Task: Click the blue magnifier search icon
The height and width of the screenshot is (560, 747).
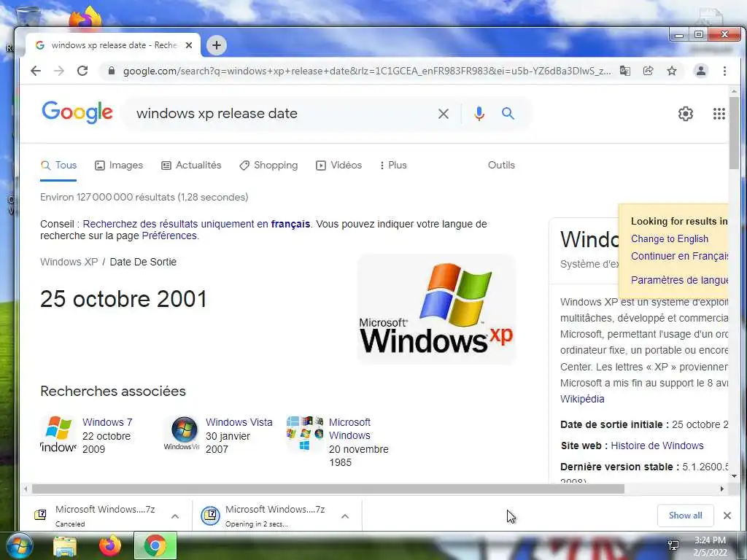Action: 508,113
